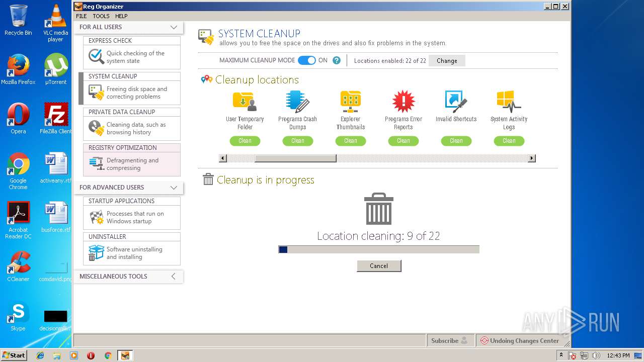This screenshot has height=362, width=644.
Task: Click the taskbar clock
Action: click(618, 355)
